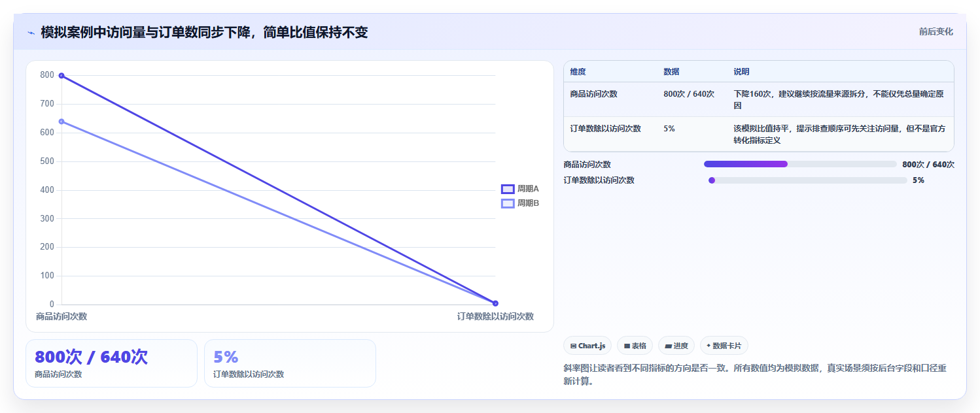Click the 周期A data point at 800
This screenshot has height=413, width=980.
click(x=61, y=76)
